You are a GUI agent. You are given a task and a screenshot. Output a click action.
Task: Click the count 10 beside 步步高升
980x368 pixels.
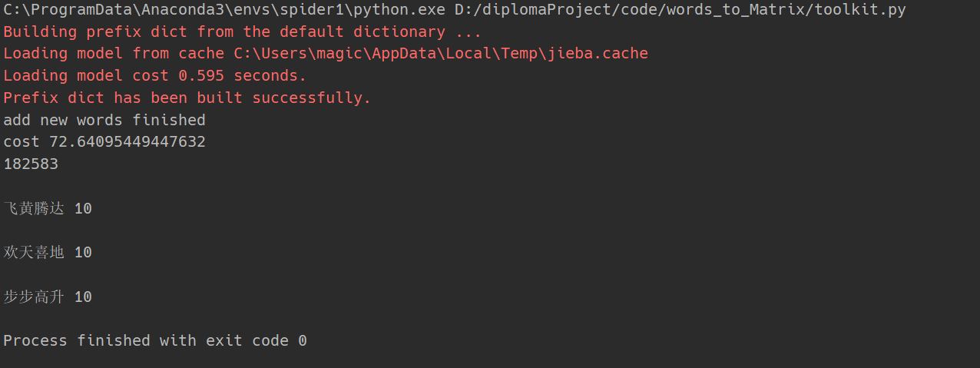pos(83,297)
